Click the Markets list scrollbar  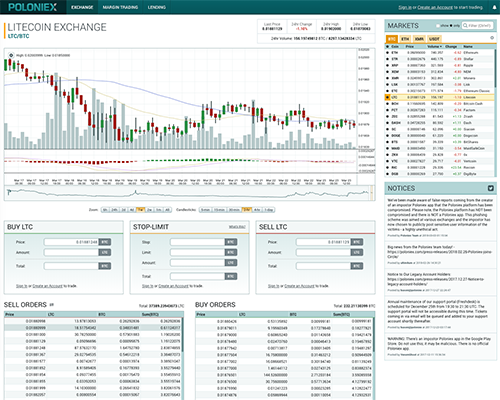[495, 68]
